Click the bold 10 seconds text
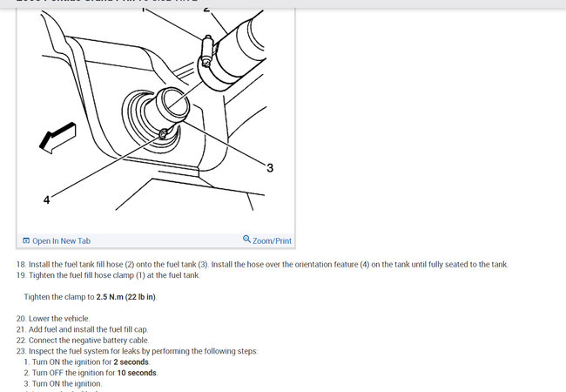The image size is (566, 392). [x=137, y=373]
